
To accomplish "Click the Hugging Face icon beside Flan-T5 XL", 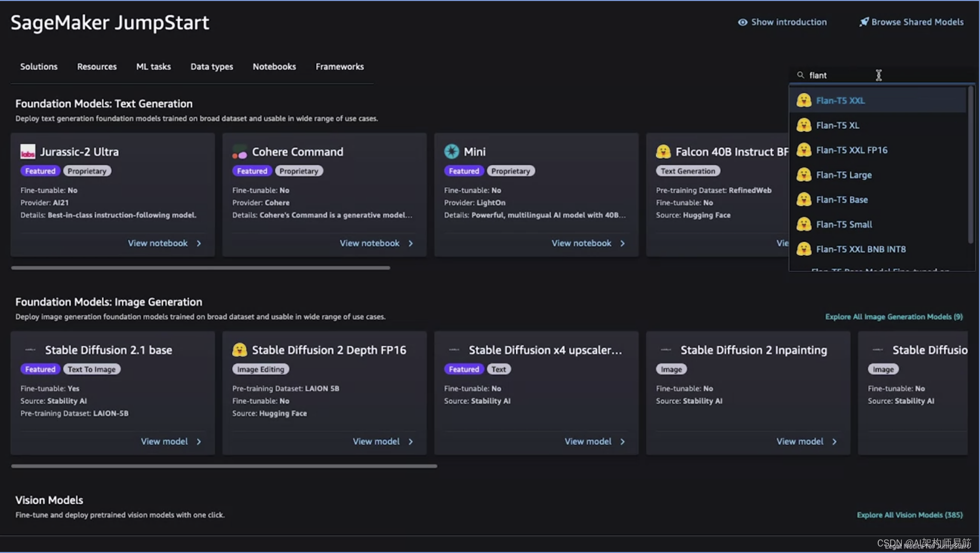I will pyautogui.click(x=804, y=125).
